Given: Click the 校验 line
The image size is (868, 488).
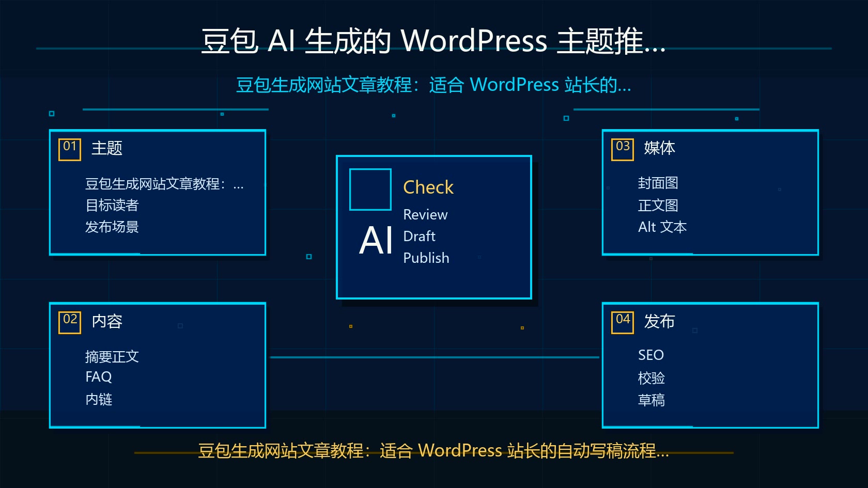Looking at the screenshot, I should point(652,379).
